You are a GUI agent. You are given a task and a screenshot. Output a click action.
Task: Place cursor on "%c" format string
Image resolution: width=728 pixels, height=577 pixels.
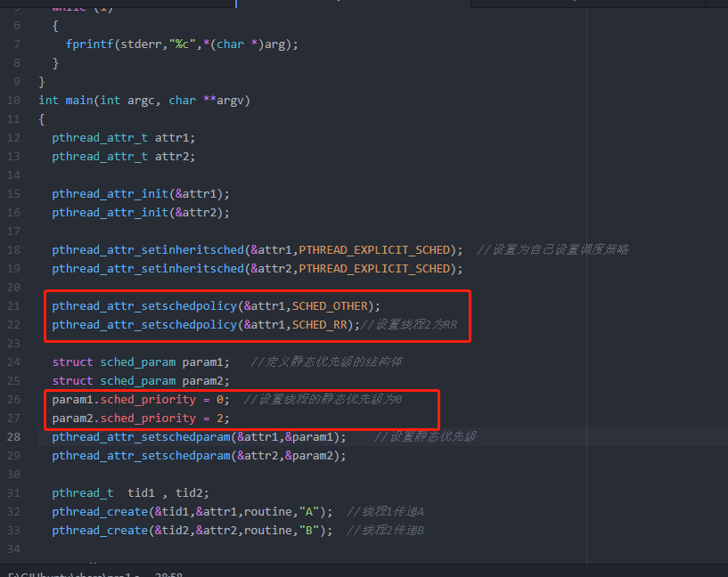tap(183, 44)
